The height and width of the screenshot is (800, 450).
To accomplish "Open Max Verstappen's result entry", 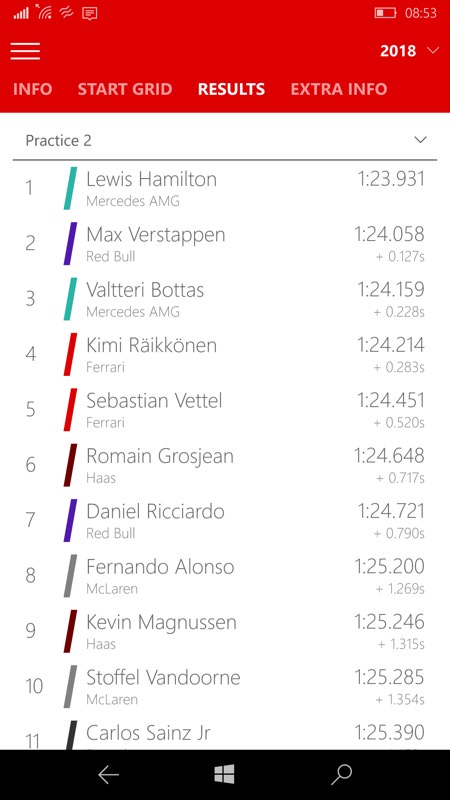I will (x=225, y=243).
